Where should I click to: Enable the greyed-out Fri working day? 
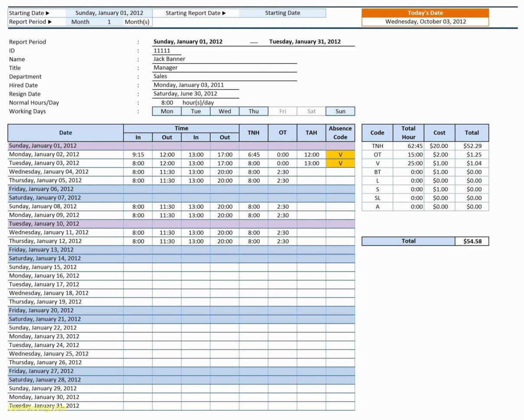[x=283, y=111]
